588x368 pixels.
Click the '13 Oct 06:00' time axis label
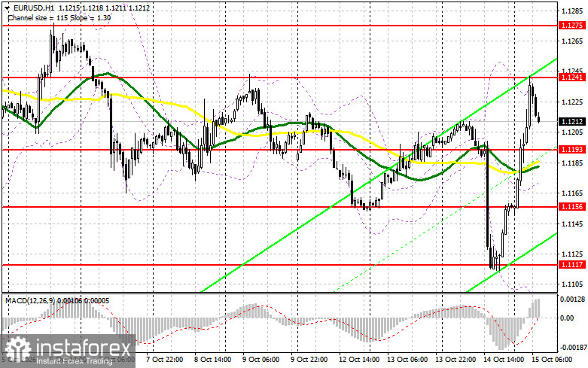coord(407,360)
